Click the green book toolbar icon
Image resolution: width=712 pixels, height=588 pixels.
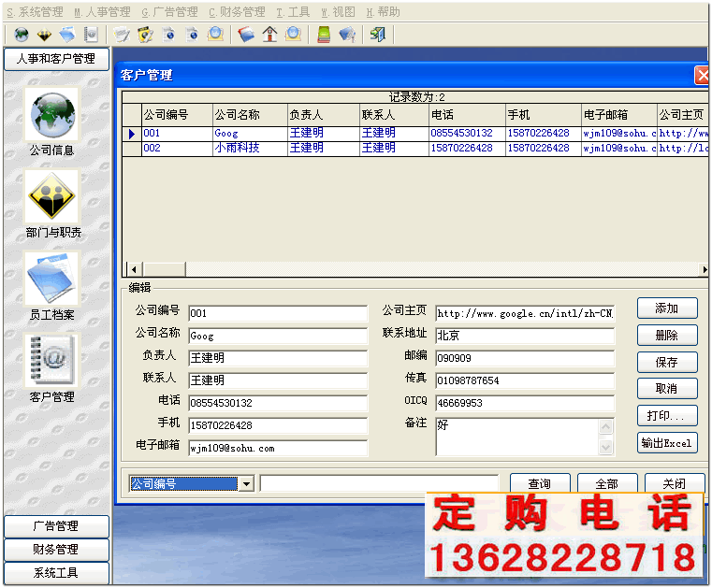324,35
